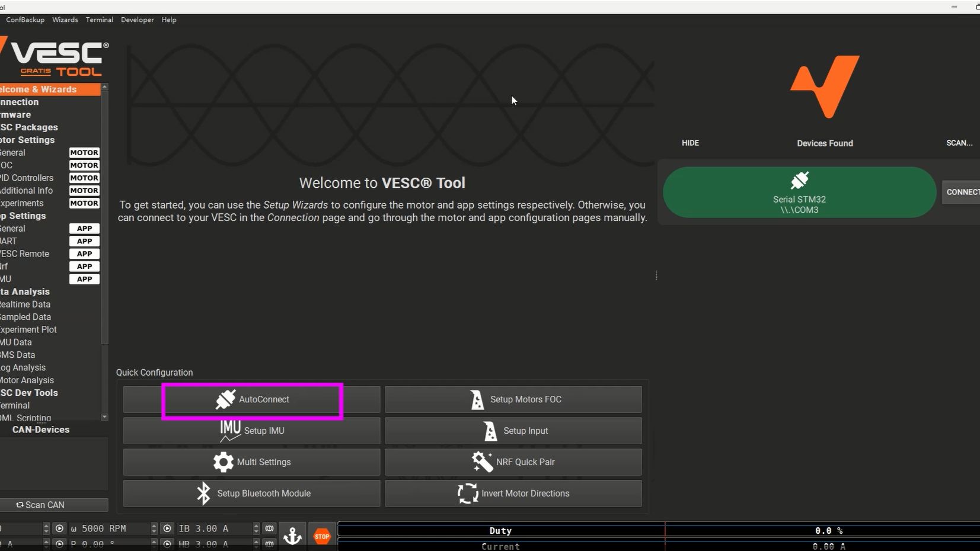Image resolution: width=980 pixels, height=551 pixels.
Task: Open the Terminal menu
Action: click(x=99, y=20)
